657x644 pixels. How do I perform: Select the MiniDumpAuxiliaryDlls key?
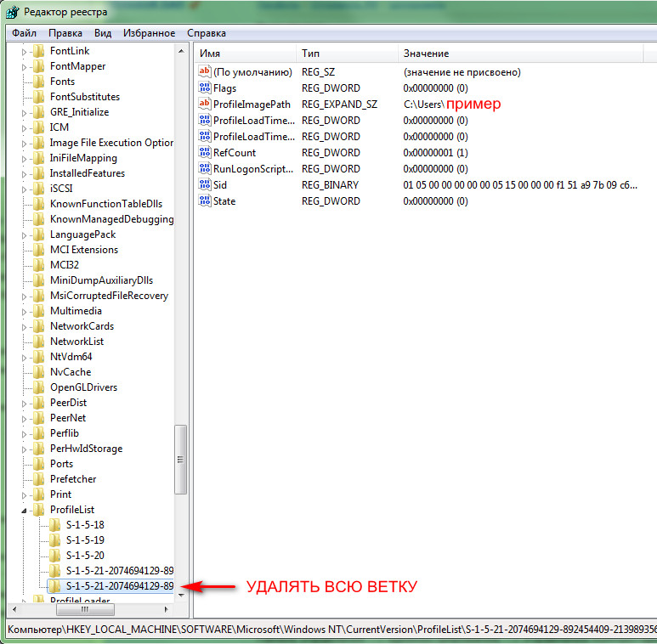(x=101, y=280)
